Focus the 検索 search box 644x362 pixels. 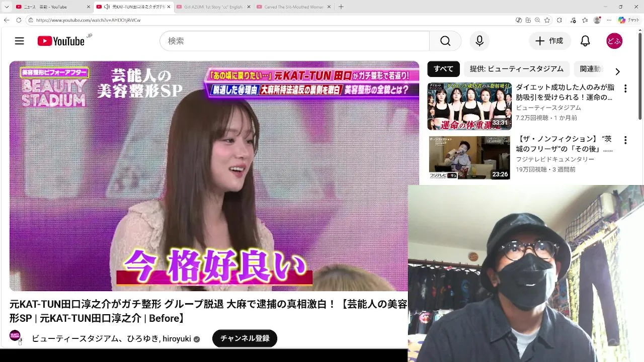pyautogui.click(x=294, y=41)
